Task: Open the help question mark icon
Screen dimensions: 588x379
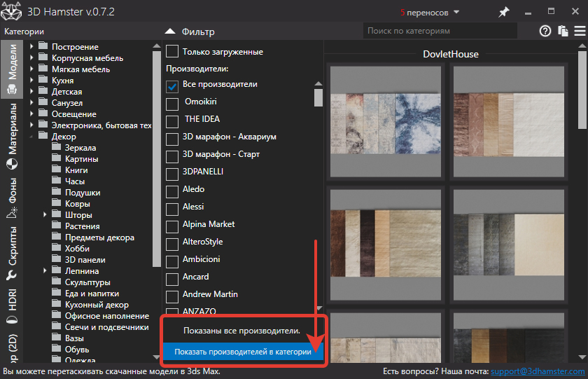Action: 545,31
